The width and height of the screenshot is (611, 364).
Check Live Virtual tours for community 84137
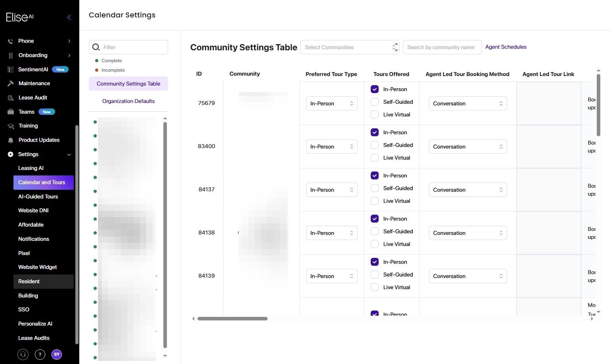(x=374, y=201)
